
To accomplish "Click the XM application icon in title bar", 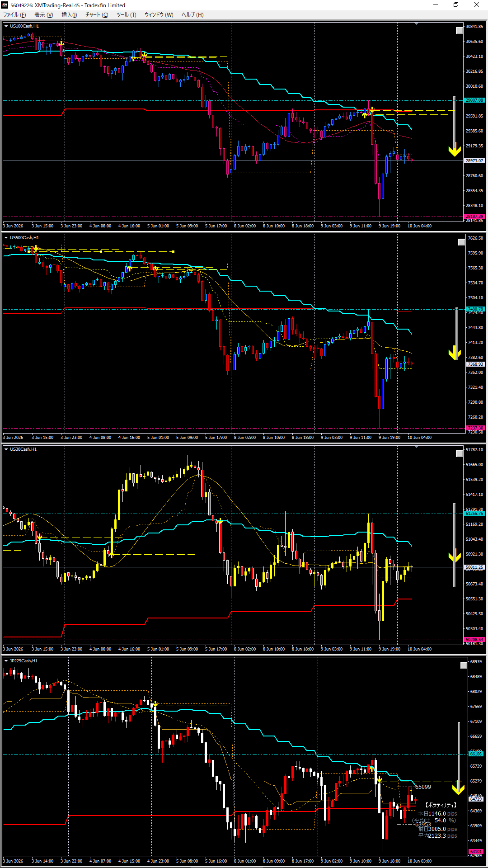I will coord(5,5).
